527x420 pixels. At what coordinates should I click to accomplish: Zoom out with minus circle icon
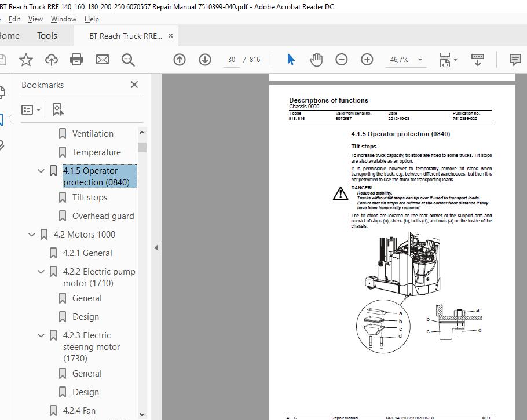tap(342, 60)
